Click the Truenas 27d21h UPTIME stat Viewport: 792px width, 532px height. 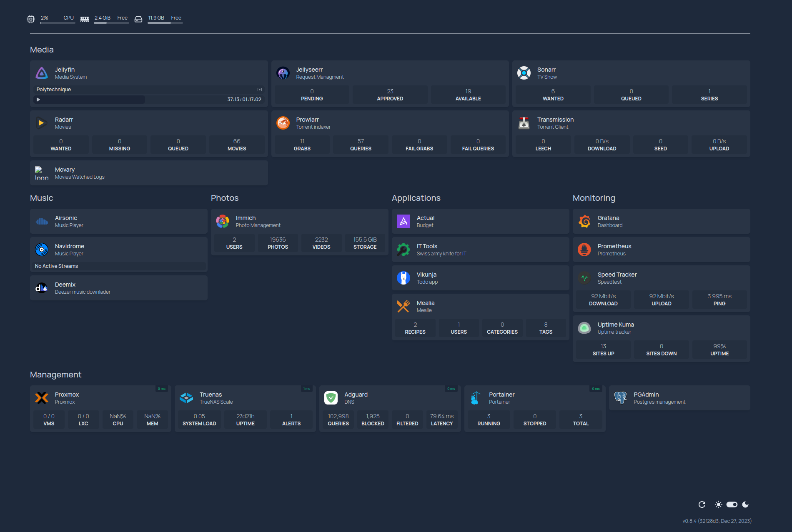pos(246,420)
